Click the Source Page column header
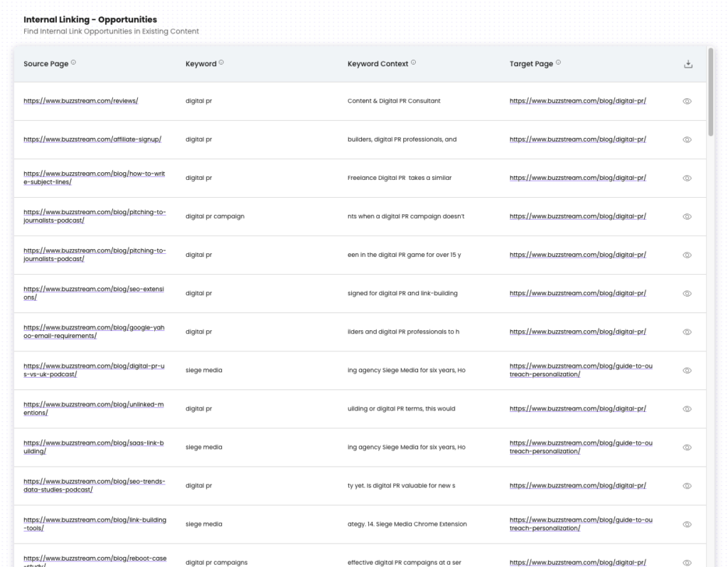728x567 pixels. (x=45, y=64)
